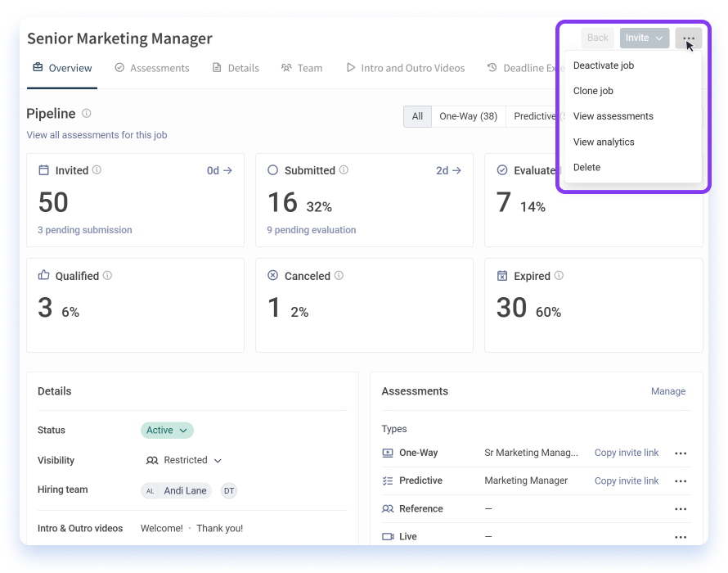This screenshot has height=573, width=728.
Task: Click the x-circle icon on Canceled card
Action: pos(273,276)
